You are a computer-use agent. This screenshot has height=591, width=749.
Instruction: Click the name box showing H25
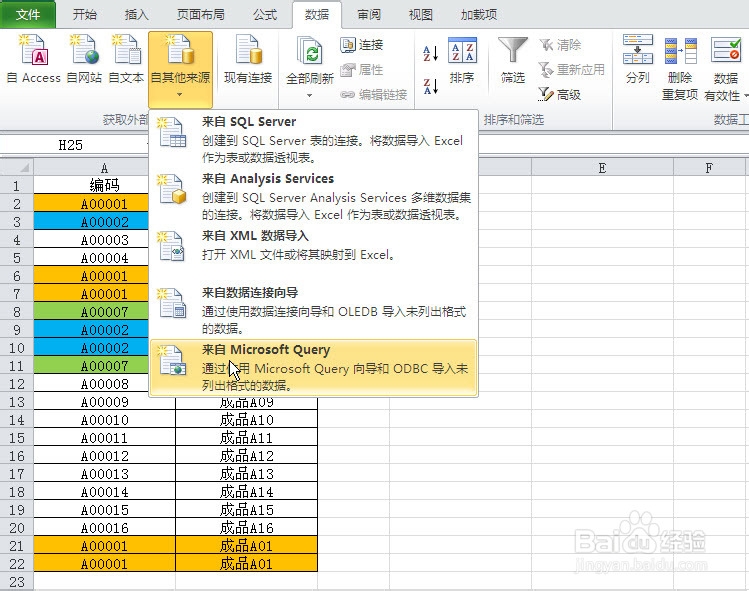click(71, 145)
